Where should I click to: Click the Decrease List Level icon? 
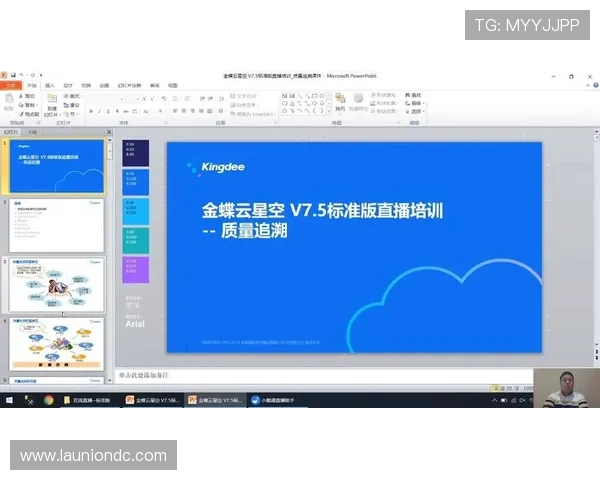click(x=202, y=99)
